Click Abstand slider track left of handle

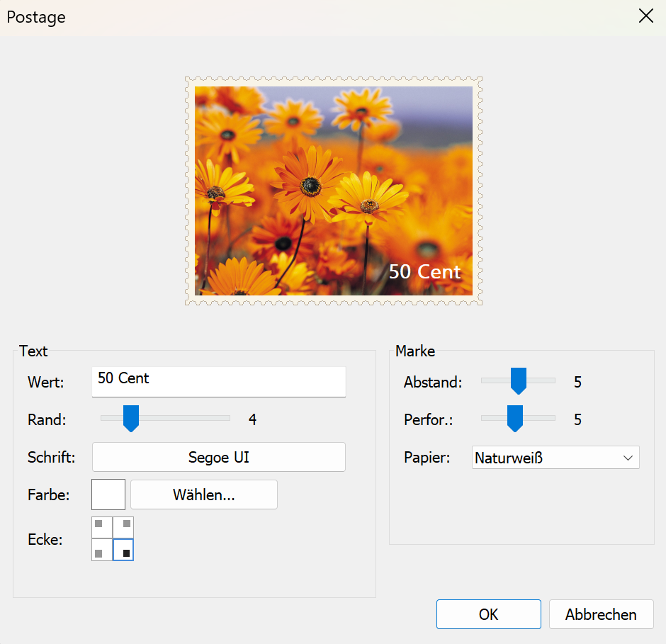[494, 380]
